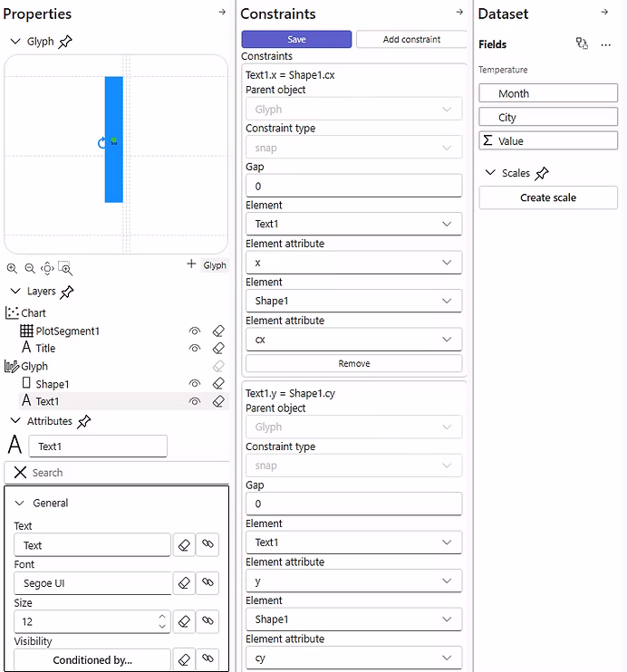Open Element attribute y dropdown
Viewport: 627px width, 672px height.
353,581
